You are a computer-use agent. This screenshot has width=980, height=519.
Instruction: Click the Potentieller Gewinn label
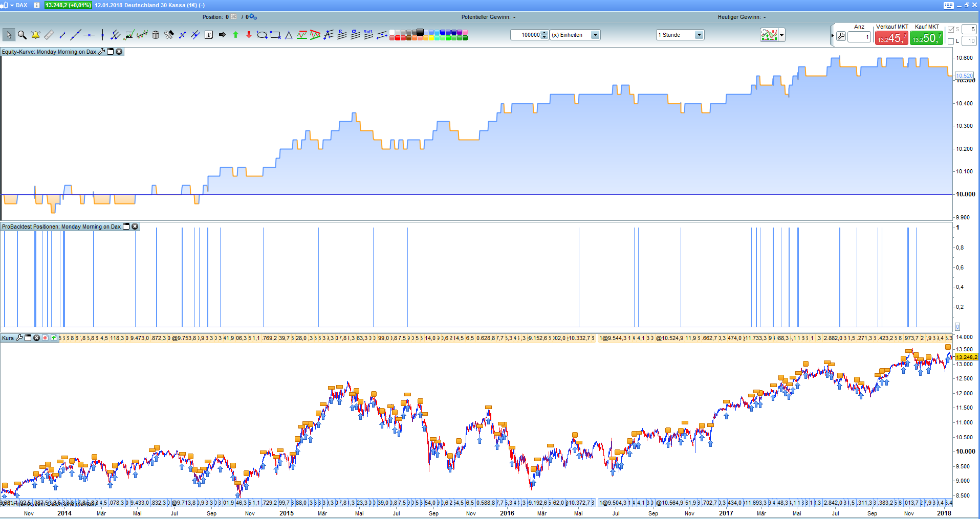pyautogui.click(x=486, y=17)
